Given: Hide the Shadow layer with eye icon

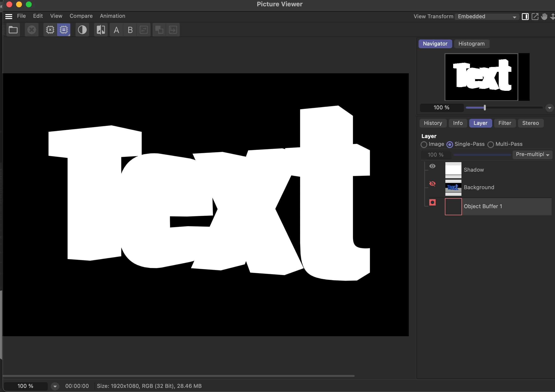Looking at the screenshot, I should pos(432,166).
